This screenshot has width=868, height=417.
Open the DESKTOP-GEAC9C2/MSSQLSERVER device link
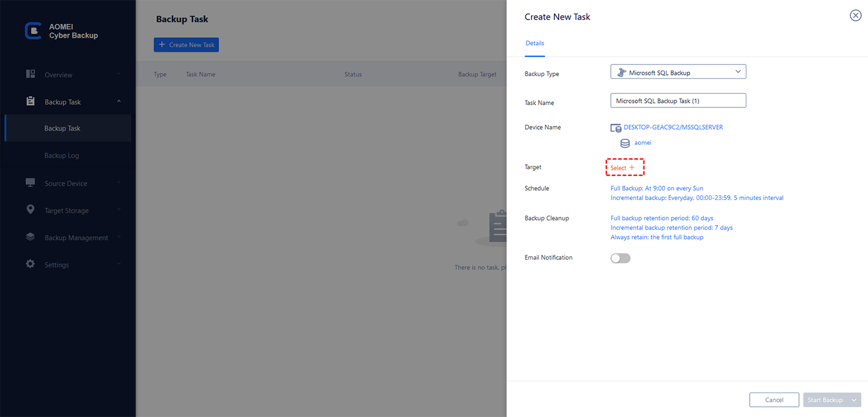pyautogui.click(x=673, y=127)
